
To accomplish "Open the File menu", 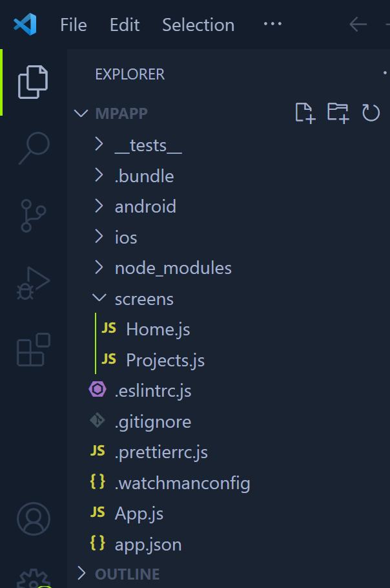I will pyautogui.click(x=73, y=25).
